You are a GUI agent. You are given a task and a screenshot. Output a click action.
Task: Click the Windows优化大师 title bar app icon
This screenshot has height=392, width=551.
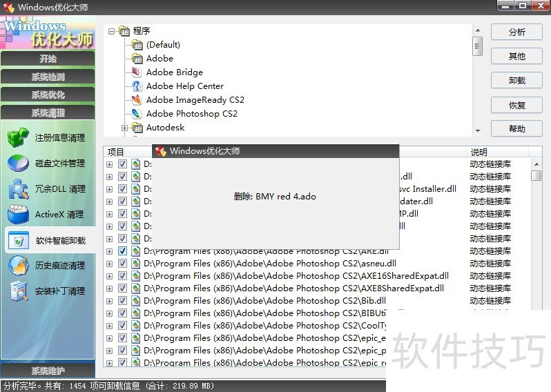pos(9,7)
